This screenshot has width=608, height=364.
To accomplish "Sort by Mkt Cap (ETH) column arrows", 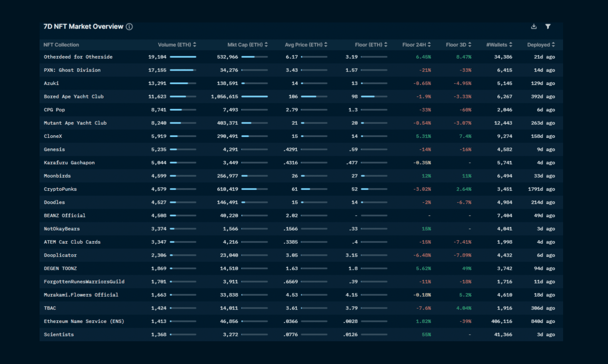I will tap(266, 45).
